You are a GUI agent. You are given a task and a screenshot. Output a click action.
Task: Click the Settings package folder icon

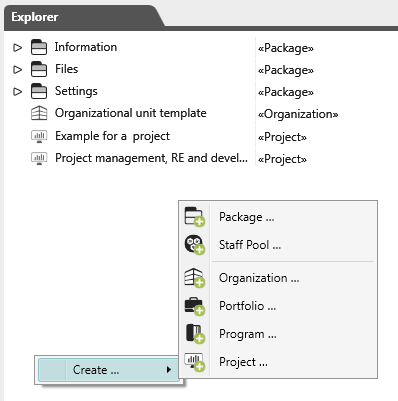(x=39, y=91)
